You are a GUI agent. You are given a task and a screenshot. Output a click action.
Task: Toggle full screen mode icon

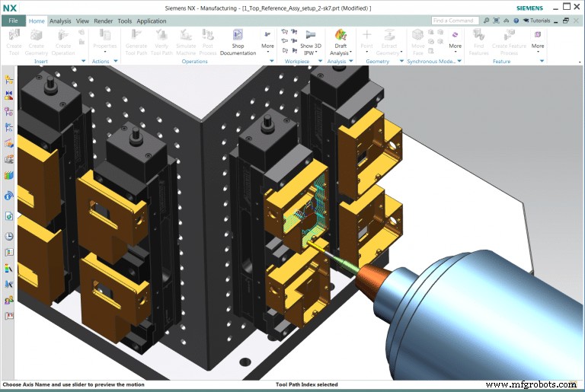pyautogui.click(x=496, y=21)
